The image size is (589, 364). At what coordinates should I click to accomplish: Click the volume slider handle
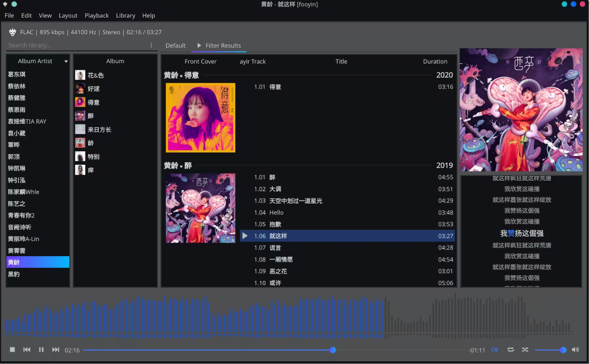tap(563, 350)
